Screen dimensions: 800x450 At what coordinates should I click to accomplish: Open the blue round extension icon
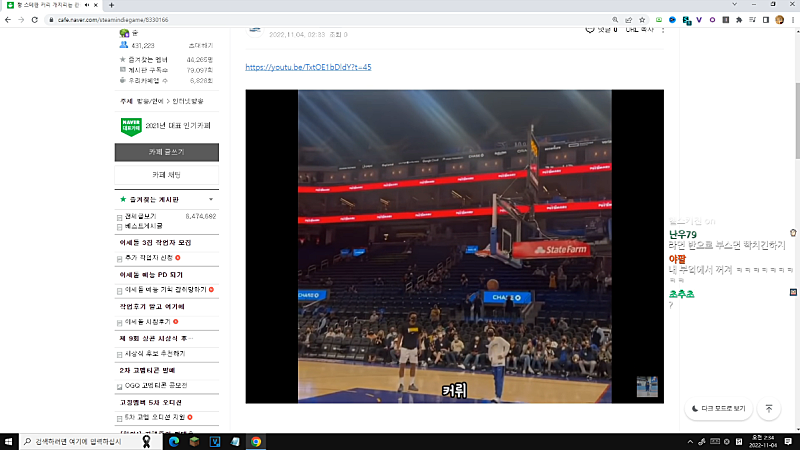tap(672, 20)
